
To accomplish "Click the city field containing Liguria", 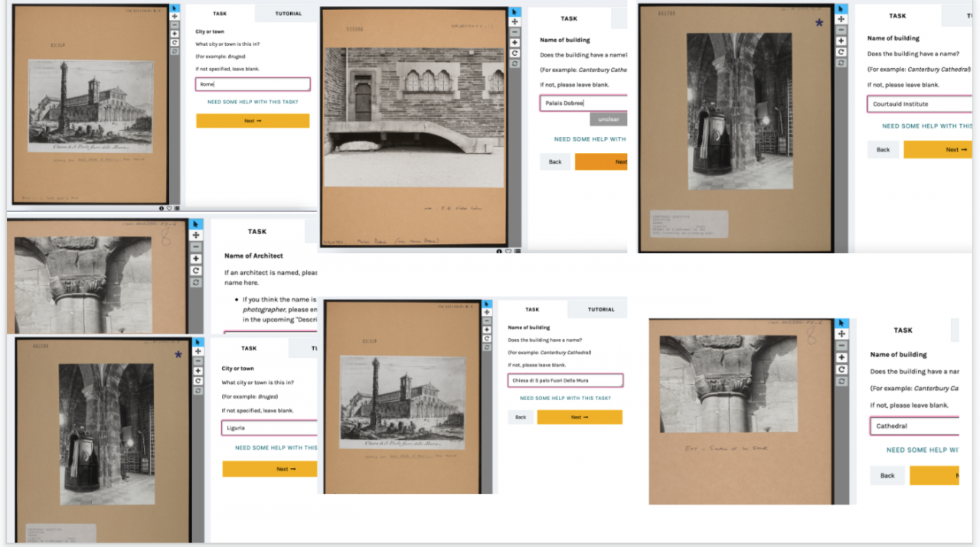I will (270, 428).
